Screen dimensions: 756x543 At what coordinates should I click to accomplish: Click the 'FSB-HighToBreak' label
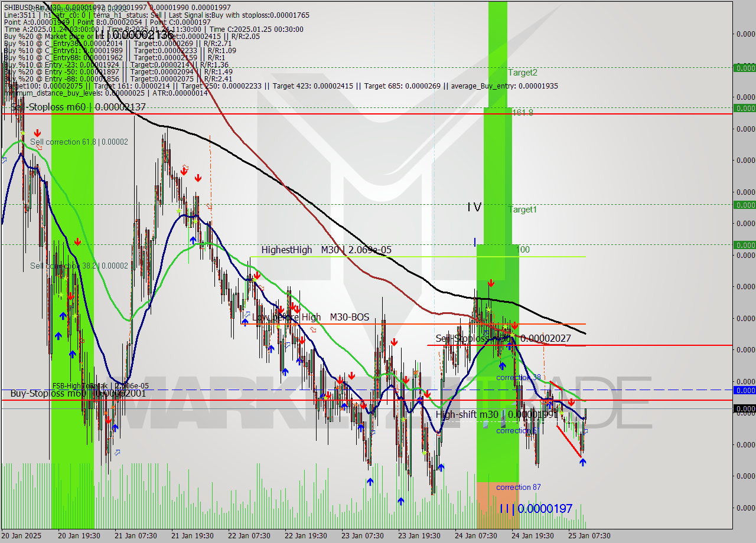point(100,385)
